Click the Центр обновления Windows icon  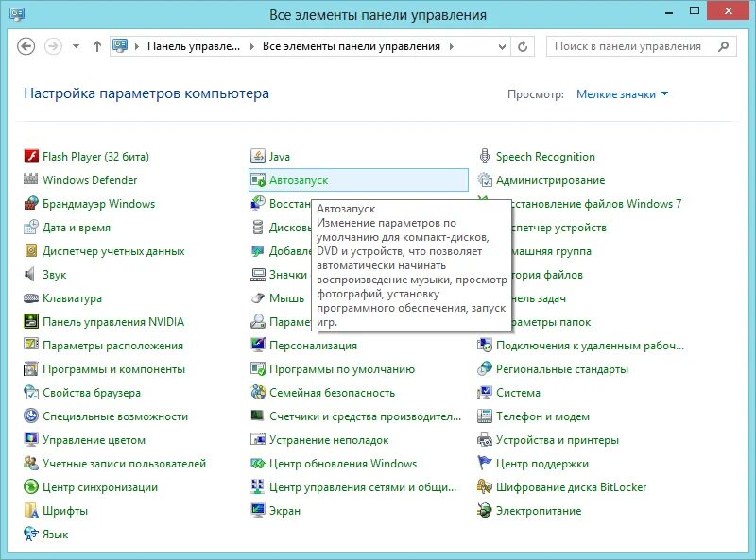[x=258, y=463]
